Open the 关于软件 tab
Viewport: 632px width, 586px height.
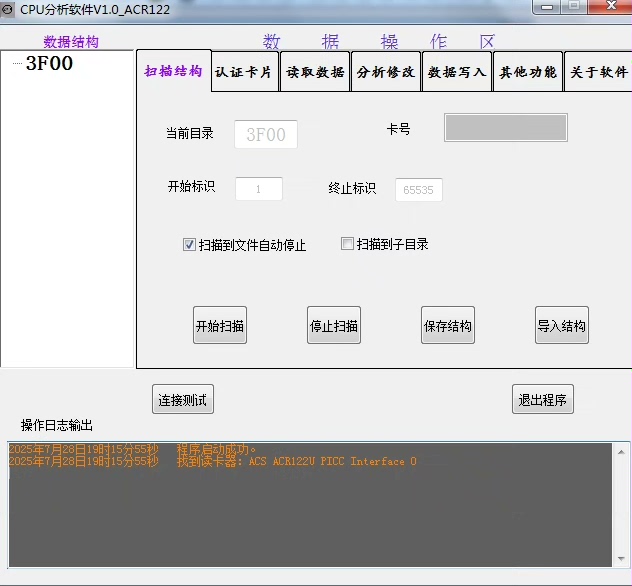coord(599,72)
